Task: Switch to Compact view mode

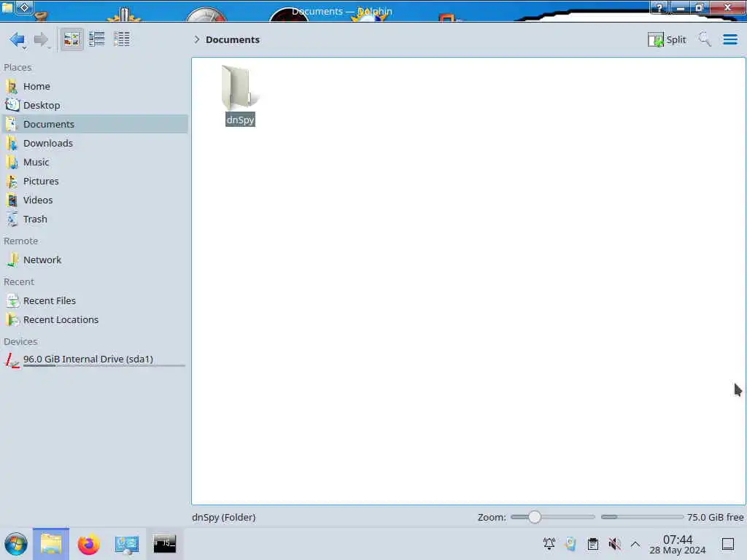Action: click(x=97, y=39)
